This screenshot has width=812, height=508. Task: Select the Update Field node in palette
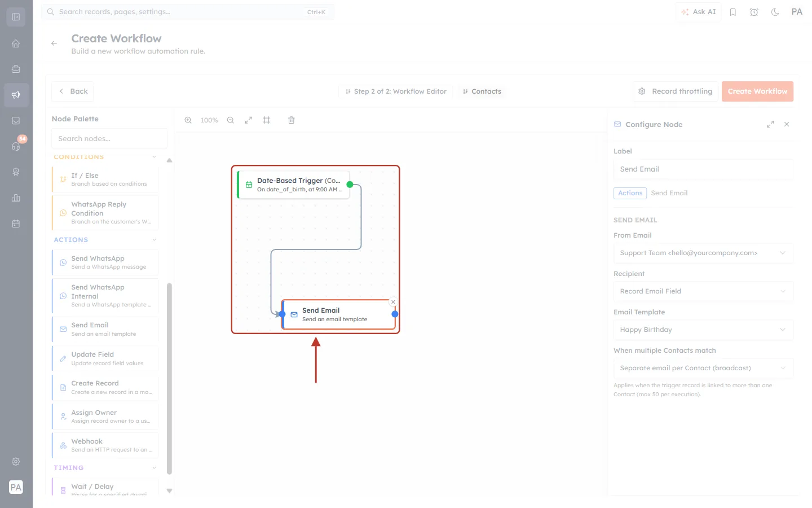(105, 358)
